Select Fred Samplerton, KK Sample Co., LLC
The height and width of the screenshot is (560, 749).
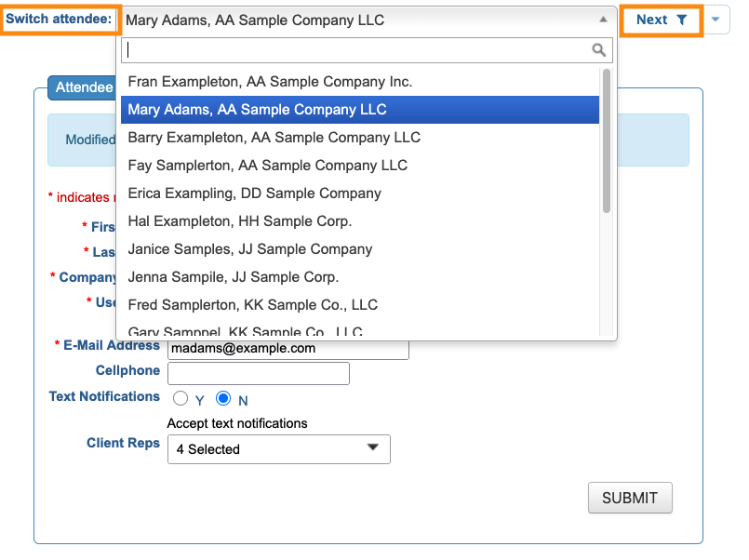click(x=252, y=305)
